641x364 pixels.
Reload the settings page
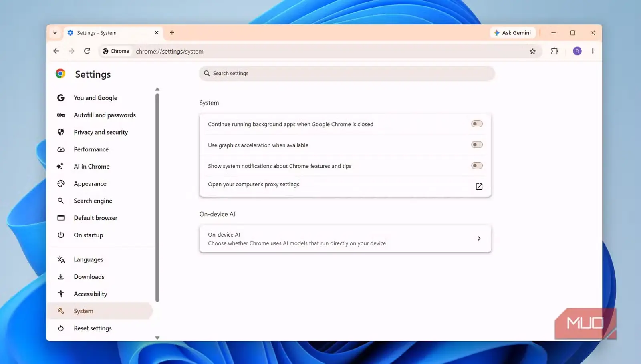(87, 51)
